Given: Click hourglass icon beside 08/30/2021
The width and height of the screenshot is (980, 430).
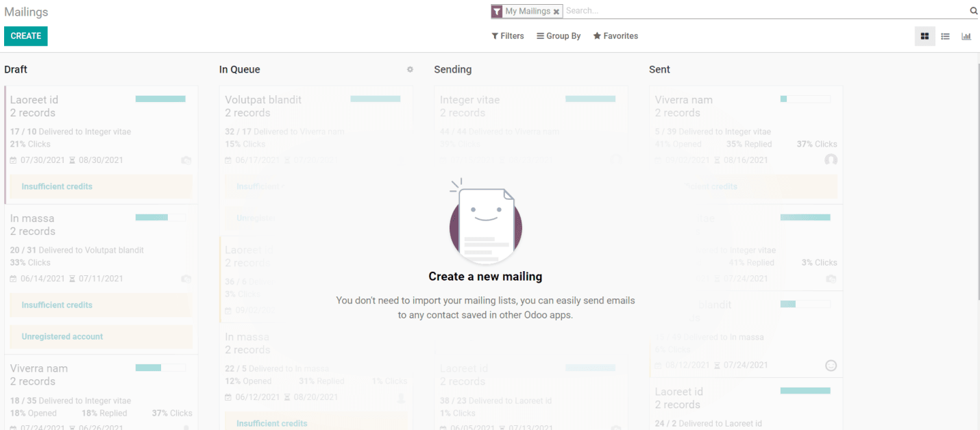Looking at the screenshot, I should [72, 160].
